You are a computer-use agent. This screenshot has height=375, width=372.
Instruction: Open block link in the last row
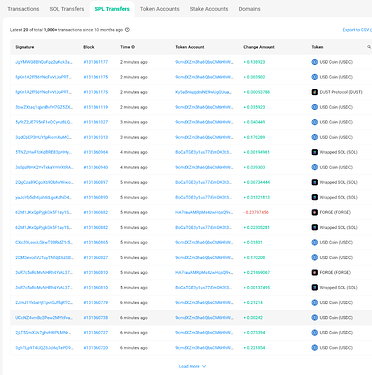click(96, 348)
